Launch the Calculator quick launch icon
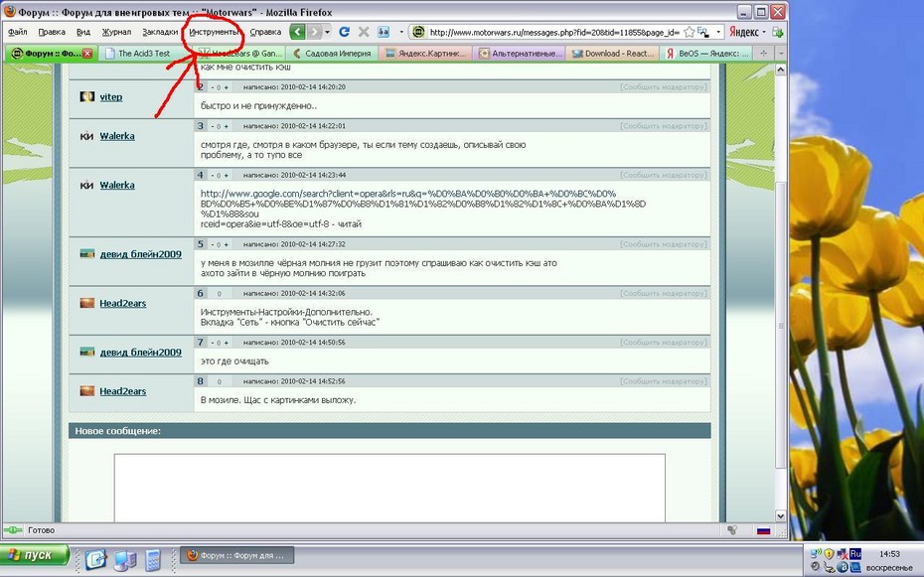Image resolution: width=924 pixels, height=577 pixels. tap(153, 559)
